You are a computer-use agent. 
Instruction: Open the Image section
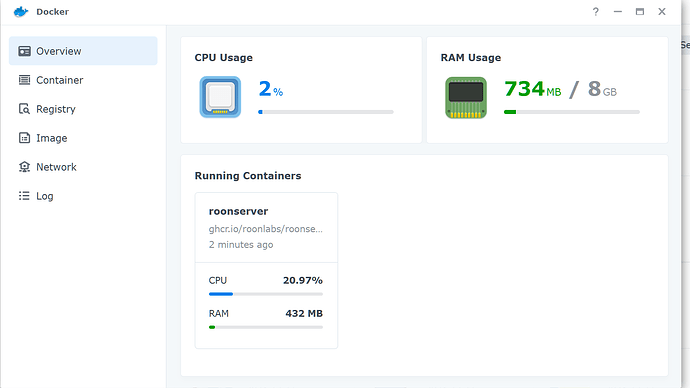[x=83, y=138]
